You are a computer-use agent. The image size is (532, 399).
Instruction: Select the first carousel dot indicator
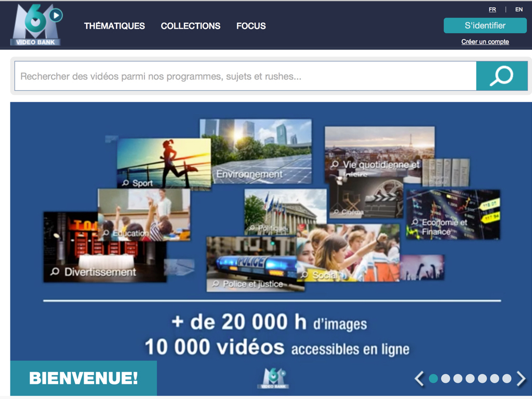click(x=433, y=379)
